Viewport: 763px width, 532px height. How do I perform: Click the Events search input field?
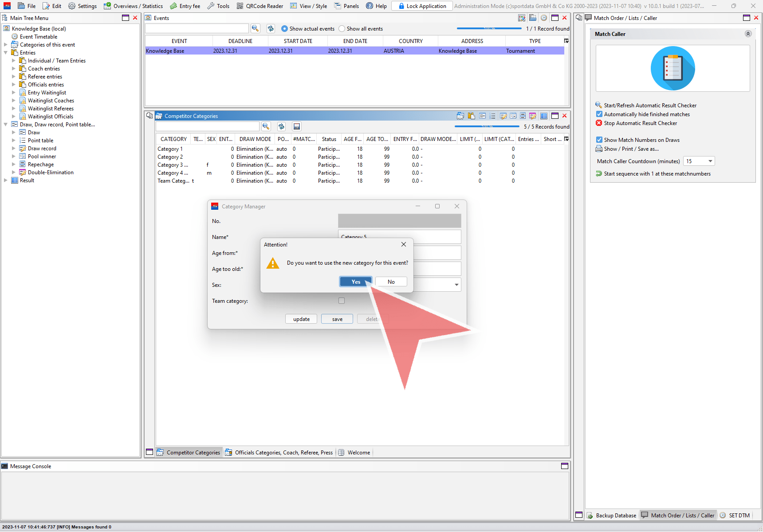tap(197, 28)
